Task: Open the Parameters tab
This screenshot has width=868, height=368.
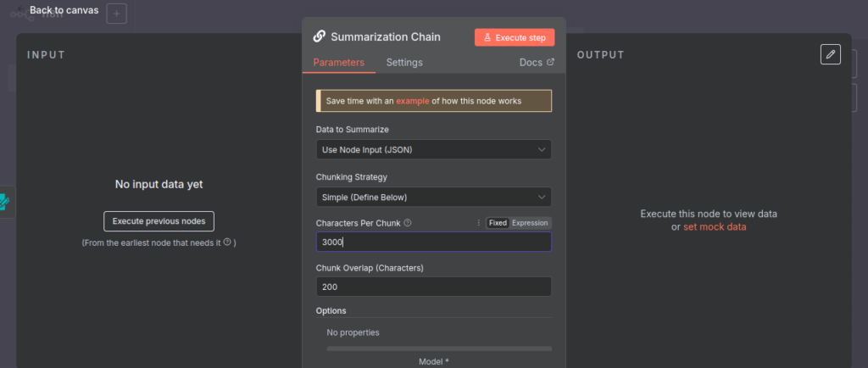Action: pos(338,62)
